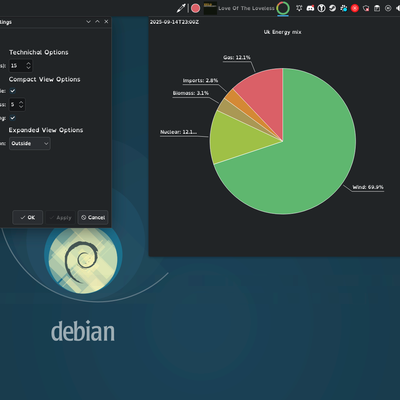
Task: Click the greyed-out Apply button
Action: pyautogui.click(x=60, y=217)
